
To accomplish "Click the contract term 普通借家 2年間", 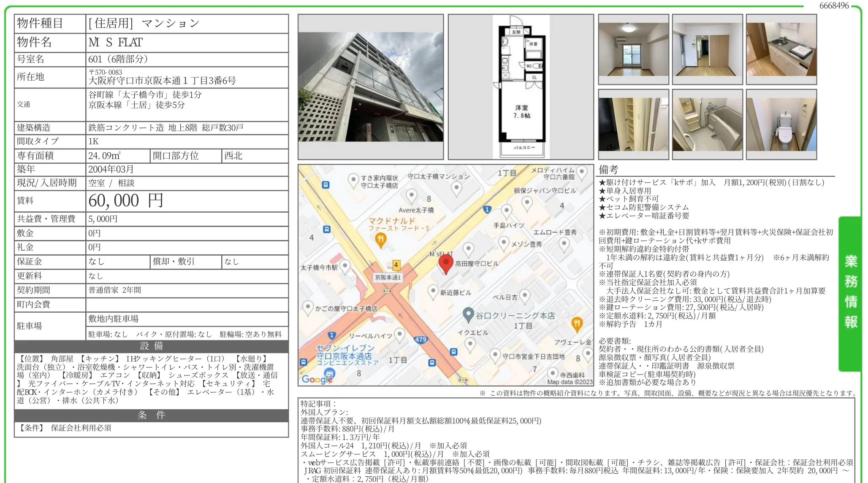I will [x=114, y=290].
